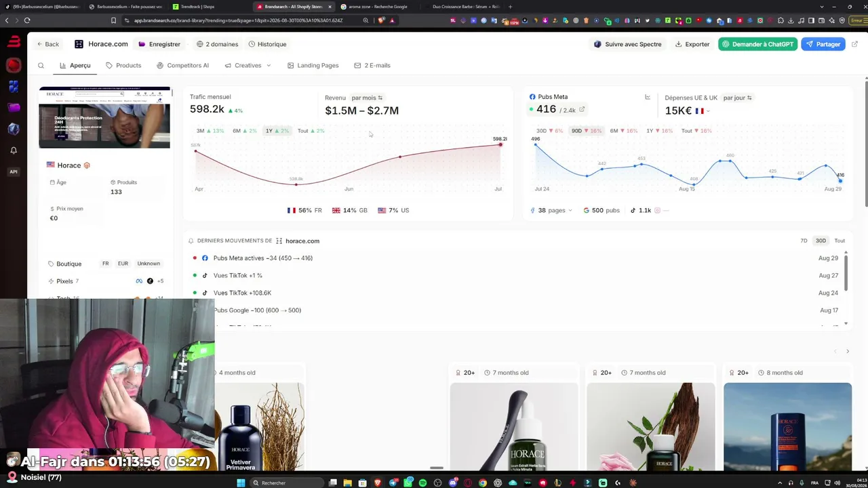Screen dimensions: 868x488
Task: Select 90D range in Pubs Meta chart
Action: 586,131
